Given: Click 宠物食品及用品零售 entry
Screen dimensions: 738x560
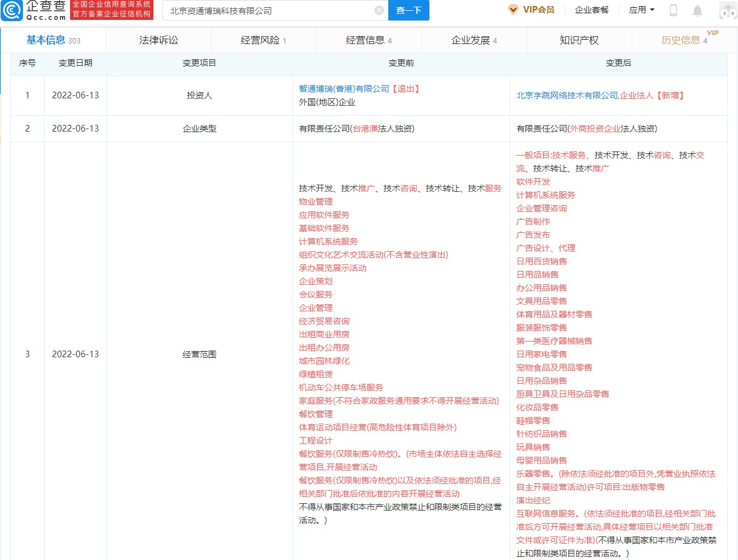Looking at the screenshot, I should (x=554, y=367).
